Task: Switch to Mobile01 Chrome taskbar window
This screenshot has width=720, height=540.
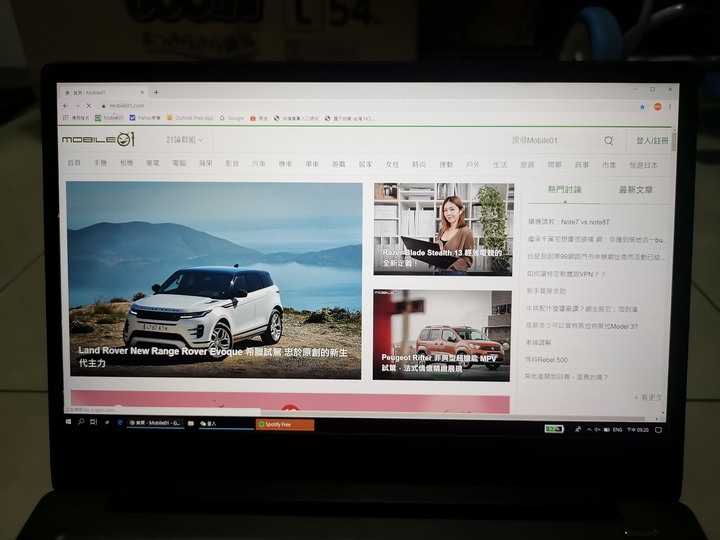Action: [155, 422]
